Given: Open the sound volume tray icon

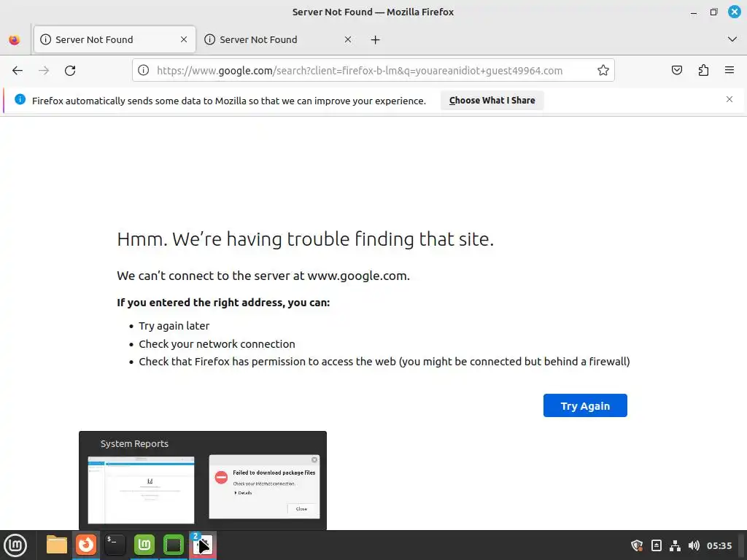Looking at the screenshot, I should tap(694, 545).
